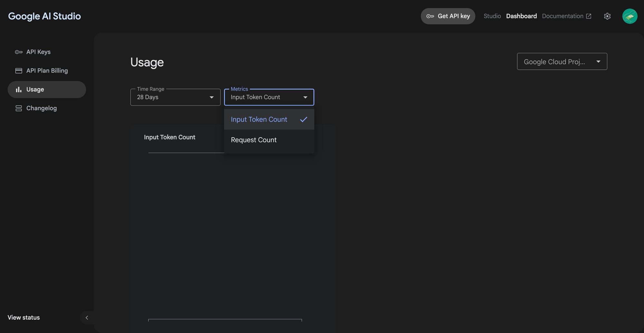Open the Time Range dropdown
644x333 pixels.
pos(175,97)
